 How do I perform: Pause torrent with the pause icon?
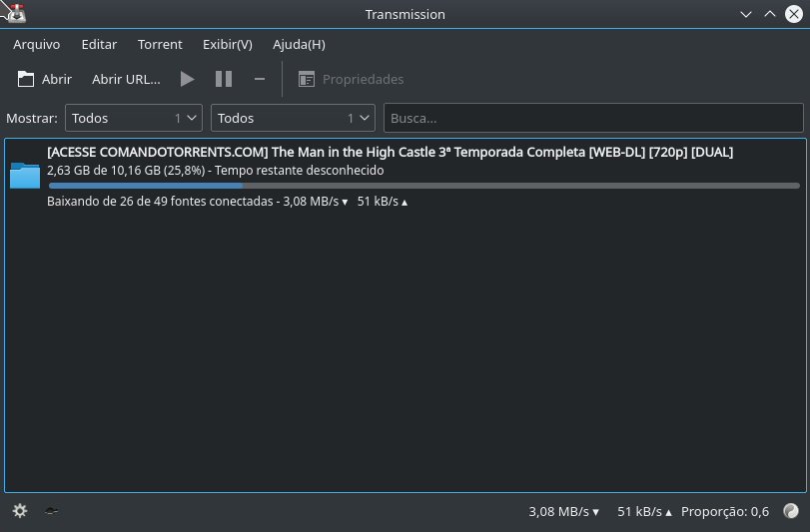(224, 79)
